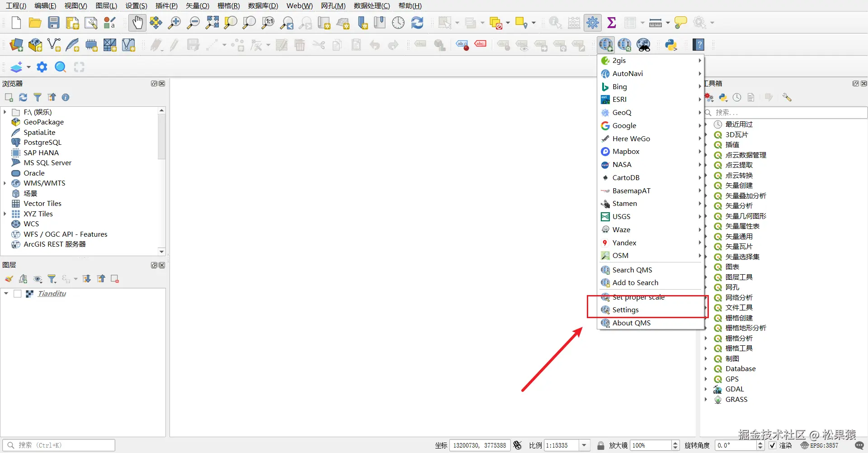The width and height of the screenshot is (868, 453).
Task: Click the browser panel scroll-down arrow
Action: pos(161,252)
